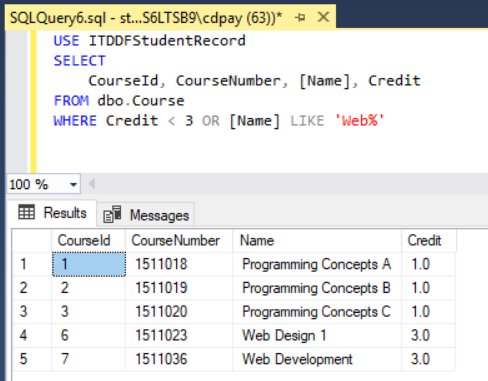Click row header 5 in results grid

[x=32, y=359]
